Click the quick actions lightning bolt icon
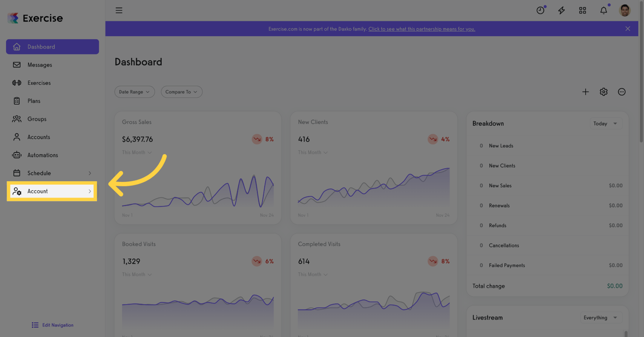This screenshot has width=644, height=337. pos(561,10)
